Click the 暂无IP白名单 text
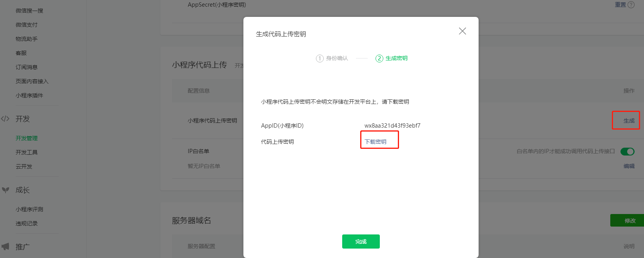This screenshot has width=644, height=258. pos(204,166)
